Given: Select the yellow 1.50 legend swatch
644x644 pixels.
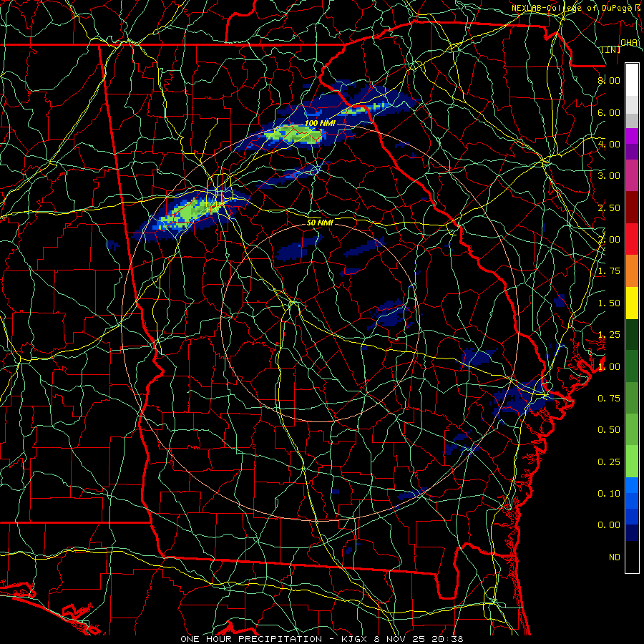Looking at the screenshot, I should [632, 303].
